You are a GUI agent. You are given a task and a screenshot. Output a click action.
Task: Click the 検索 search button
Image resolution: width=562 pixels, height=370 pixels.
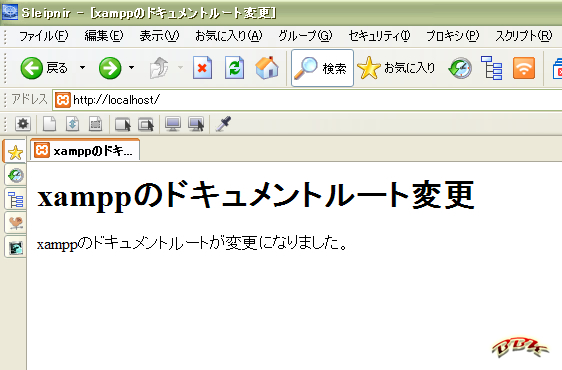pos(322,68)
